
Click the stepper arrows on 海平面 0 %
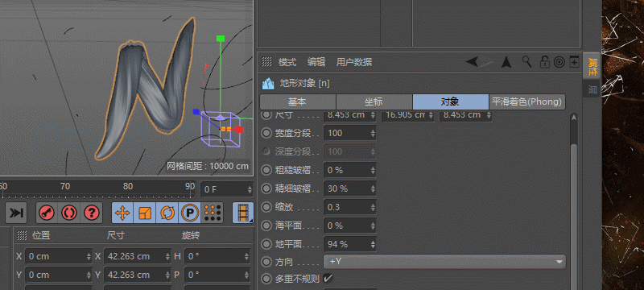click(373, 226)
